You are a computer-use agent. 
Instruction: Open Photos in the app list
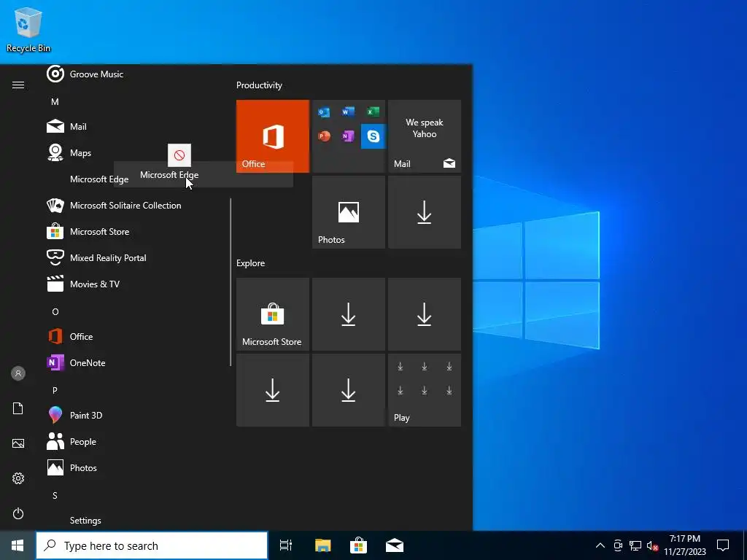(x=135, y=467)
